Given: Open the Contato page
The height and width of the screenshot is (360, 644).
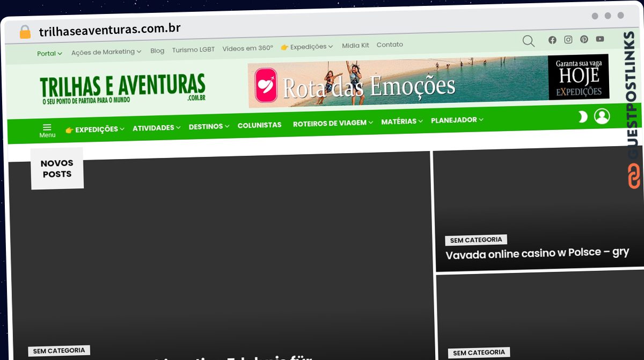Looking at the screenshot, I should pyautogui.click(x=390, y=45).
